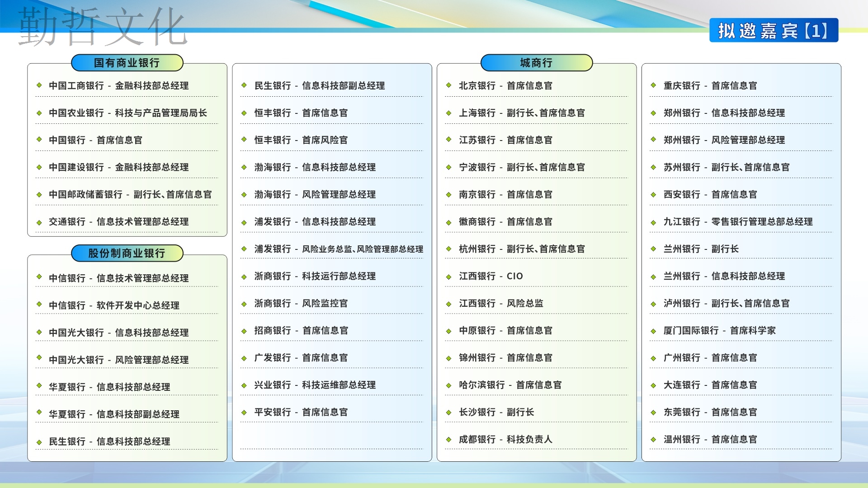Select 恒丰银行 - 首席风险官 row
The height and width of the screenshot is (488, 868).
pyautogui.click(x=332, y=140)
